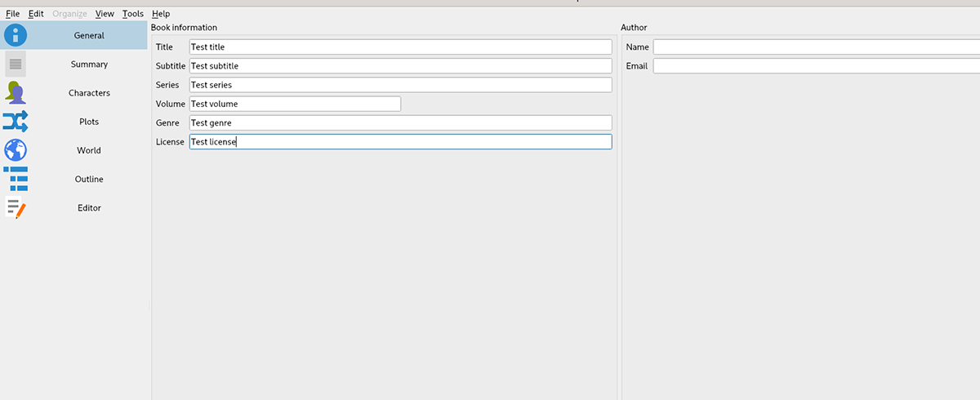
Task: Click the Author section heading
Action: click(634, 28)
